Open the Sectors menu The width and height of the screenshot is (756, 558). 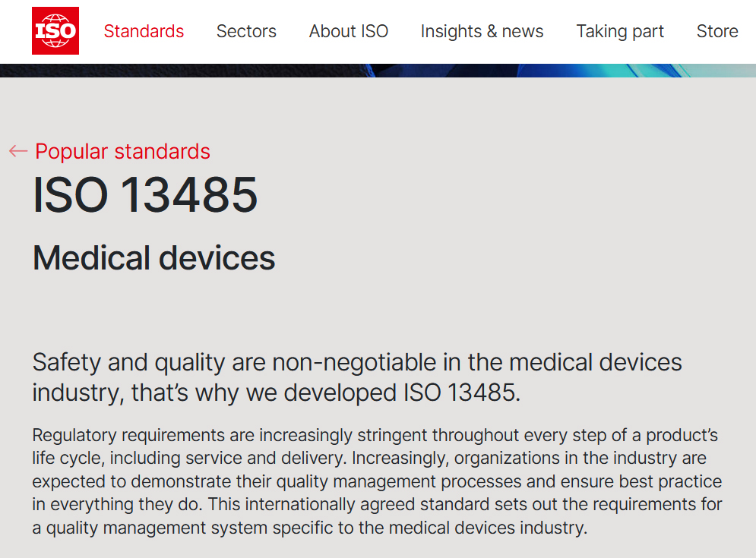[246, 31]
